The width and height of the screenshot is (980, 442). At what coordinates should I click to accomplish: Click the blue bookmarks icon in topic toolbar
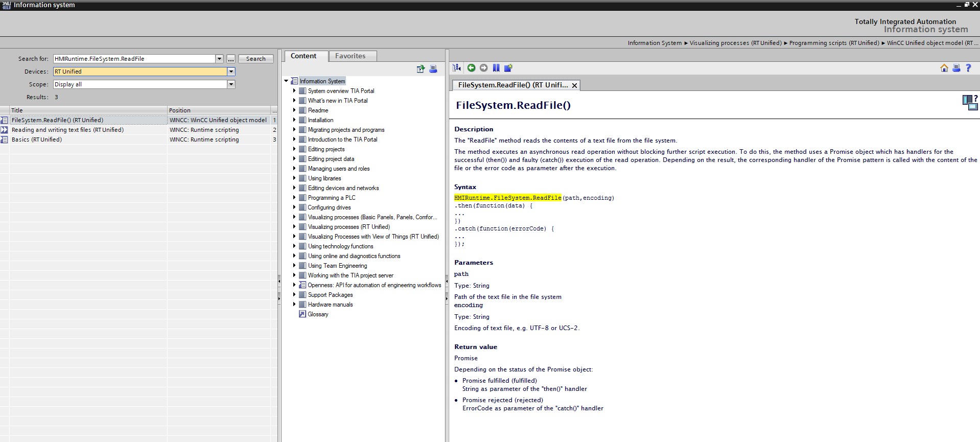coord(496,68)
